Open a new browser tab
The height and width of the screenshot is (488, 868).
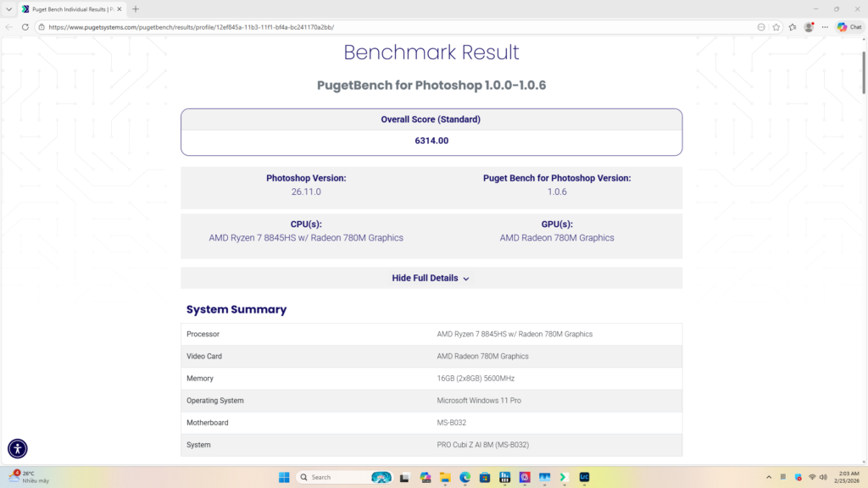click(x=136, y=8)
